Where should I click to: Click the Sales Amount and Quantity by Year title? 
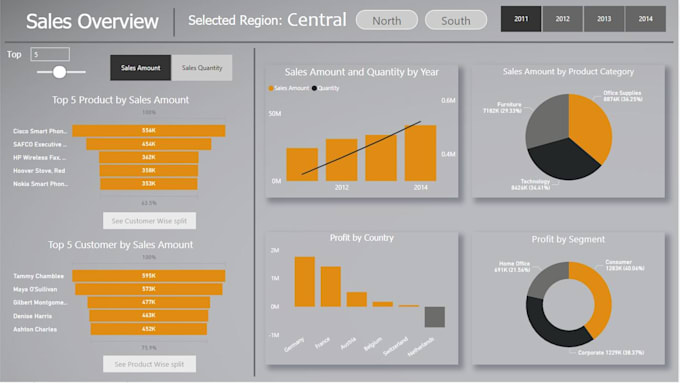[x=362, y=72]
